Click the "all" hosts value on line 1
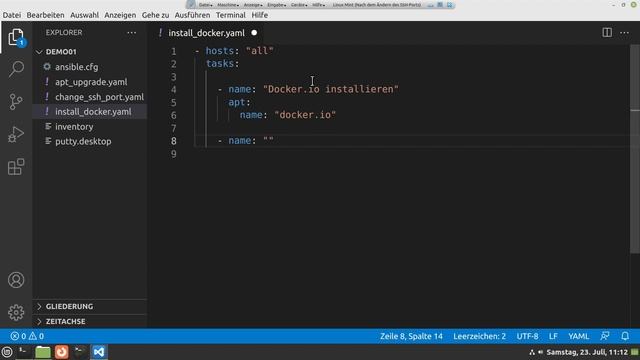The width and height of the screenshot is (640, 360). click(260, 51)
